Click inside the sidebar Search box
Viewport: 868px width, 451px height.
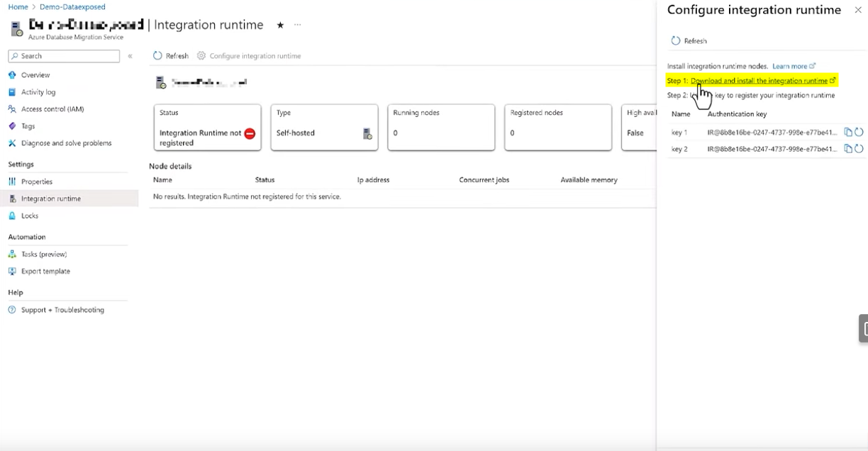point(64,55)
